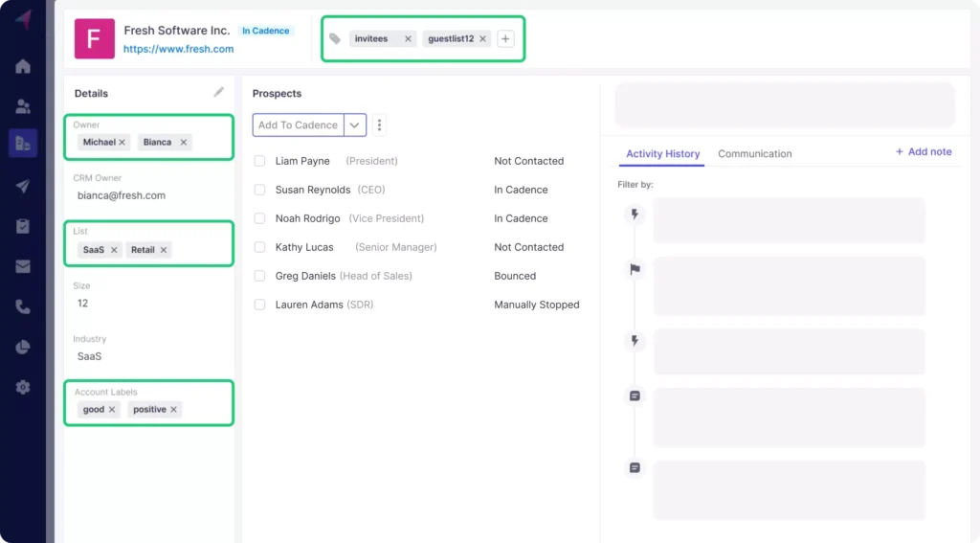Check the Susan Reynolds prospect checkbox

tap(259, 190)
